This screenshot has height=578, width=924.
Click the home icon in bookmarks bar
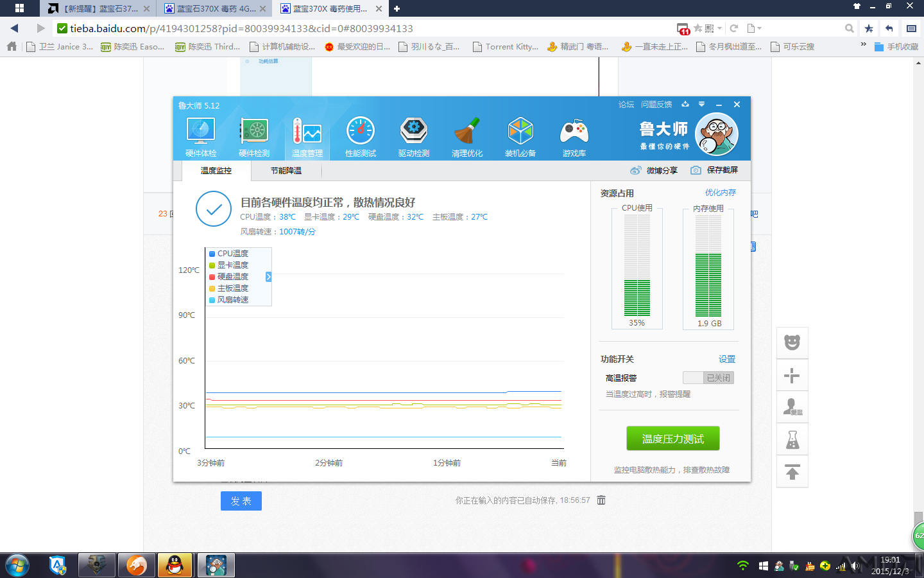point(11,46)
